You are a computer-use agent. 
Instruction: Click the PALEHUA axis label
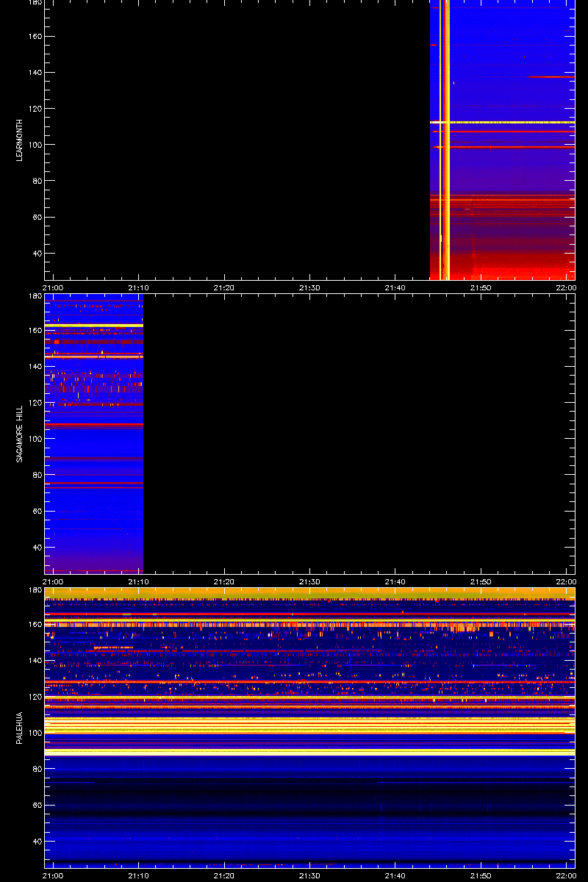pos(21,728)
